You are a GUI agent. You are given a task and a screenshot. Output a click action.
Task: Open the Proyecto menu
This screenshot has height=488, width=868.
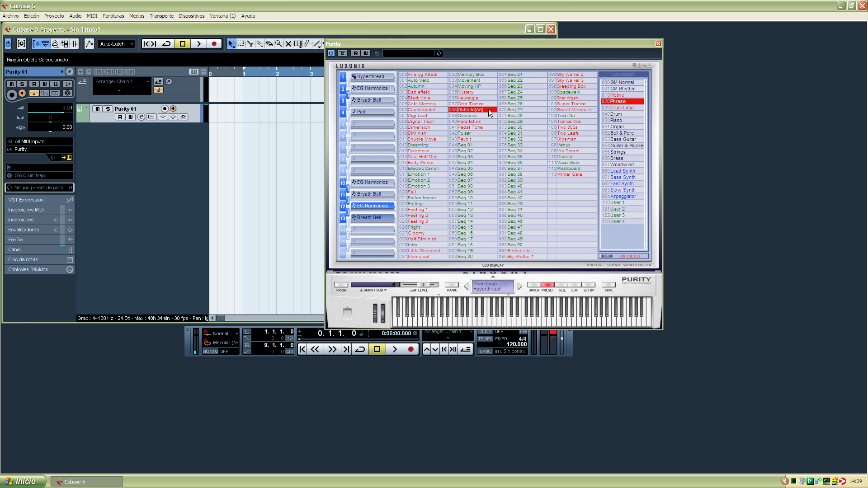[54, 16]
